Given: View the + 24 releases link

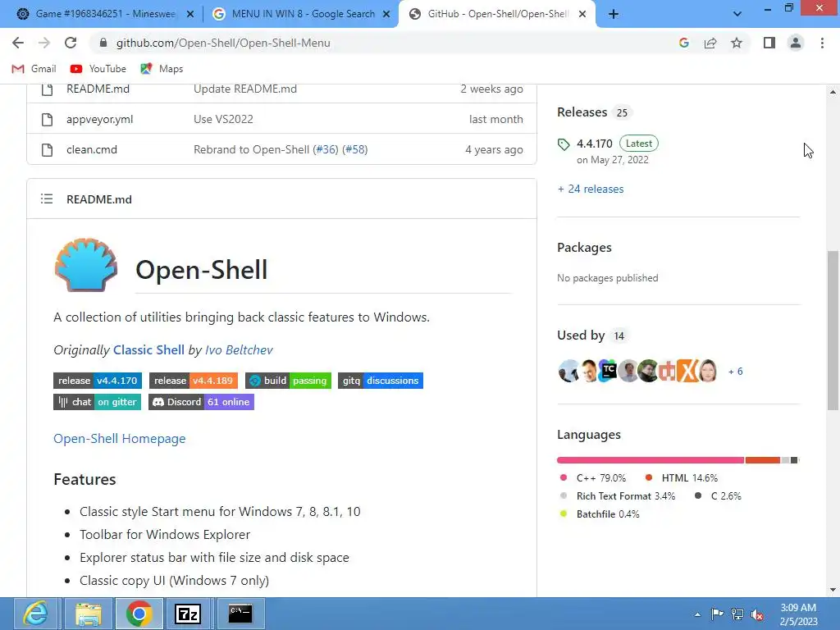Looking at the screenshot, I should point(591,189).
